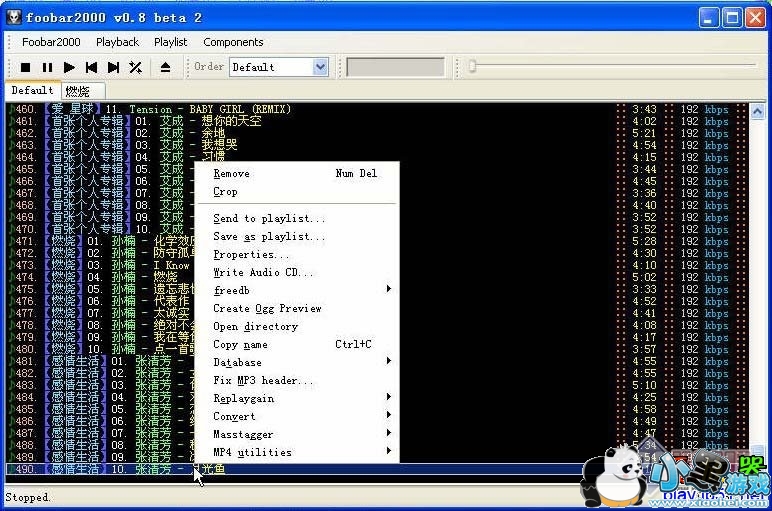Click the scrollbar up arrow
This screenshot has width=772, height=511.
(757, 111)
